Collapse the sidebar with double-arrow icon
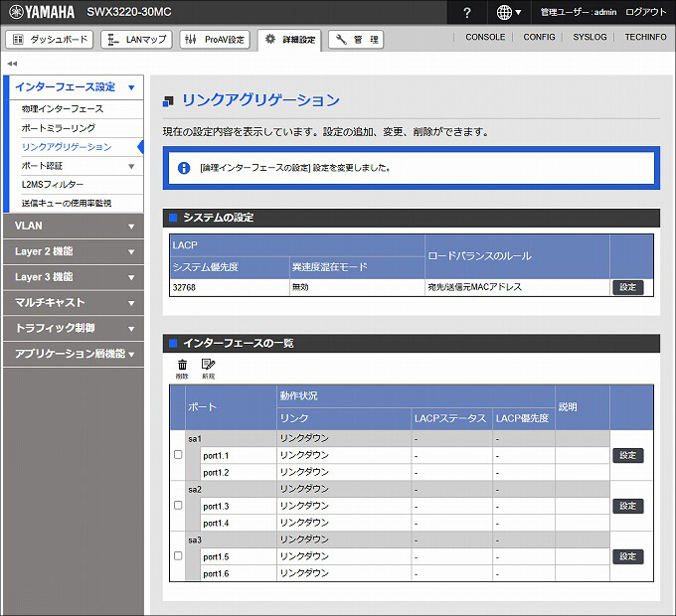The image size is (676, 616). (12, 64)
